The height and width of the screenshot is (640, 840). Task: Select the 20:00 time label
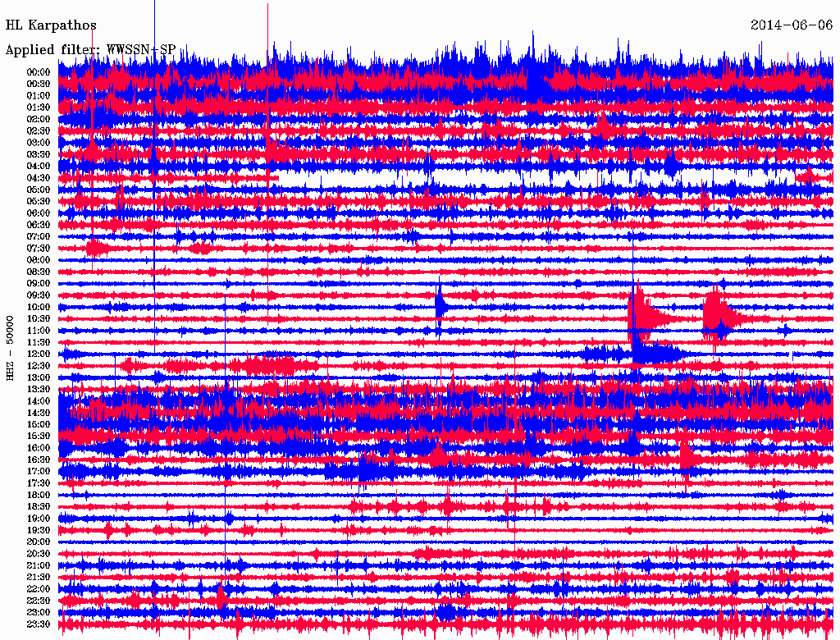tap(39, 542)
